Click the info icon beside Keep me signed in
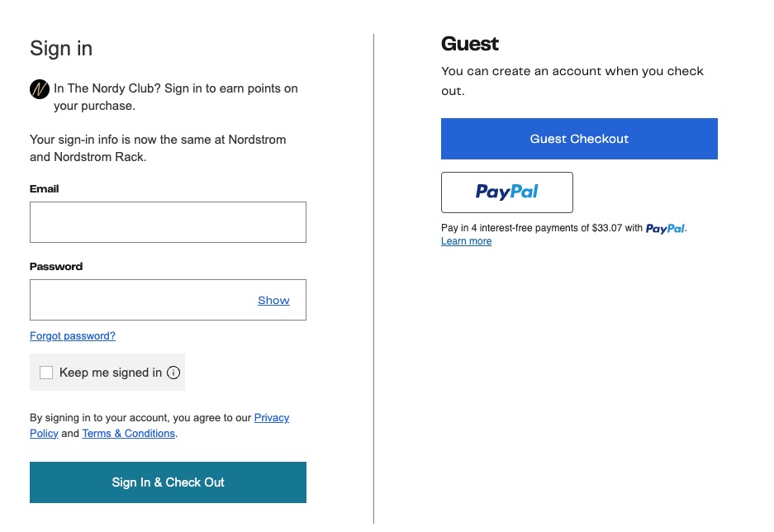774x532 pixels. (173, 373)
